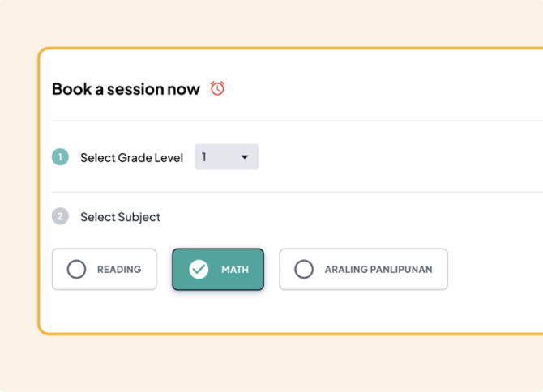Open the Select Grade Level combo box
The height and width of the screenshot is (392, 543).
[226, 157]
